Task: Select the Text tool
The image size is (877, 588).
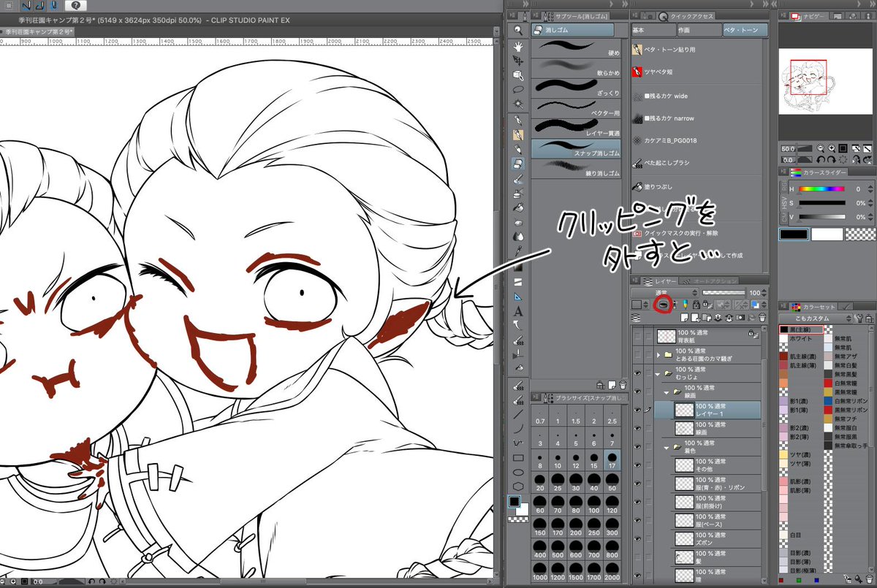Action: click(518, 312)
